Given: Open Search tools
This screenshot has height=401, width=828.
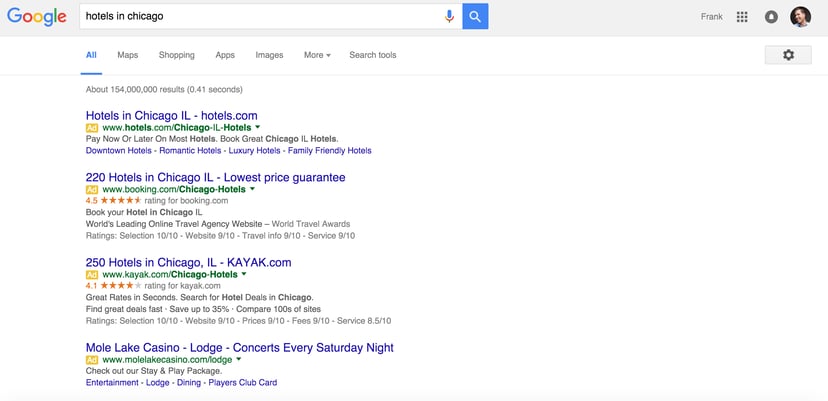Looking at the screenshot, I should pyautogui.click(x=373, y=55).
